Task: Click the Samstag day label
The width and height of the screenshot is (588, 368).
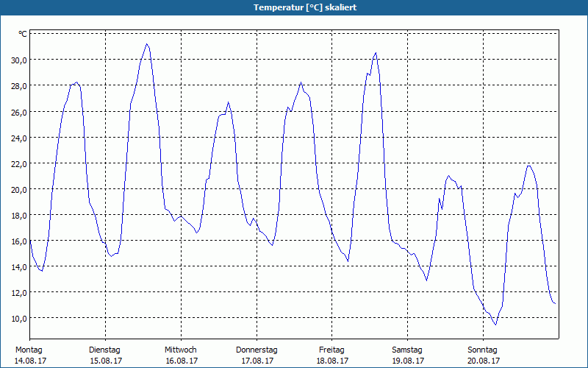Action: (x=407, y=350)
